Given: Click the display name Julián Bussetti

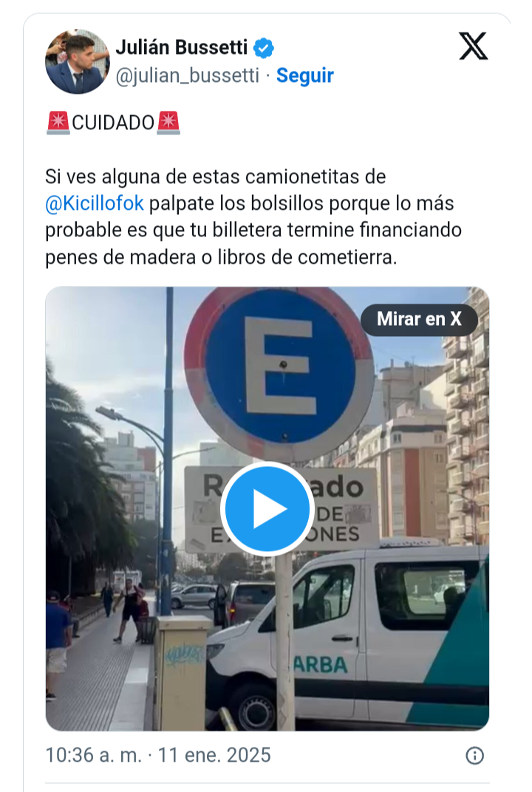Looking at the screenshot, I should point(182,47).
